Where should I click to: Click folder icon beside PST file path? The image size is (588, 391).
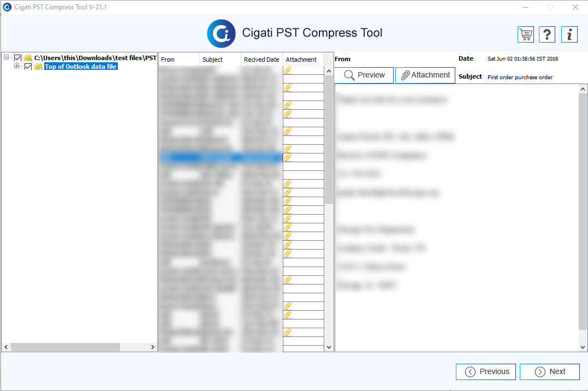point(28,58)
